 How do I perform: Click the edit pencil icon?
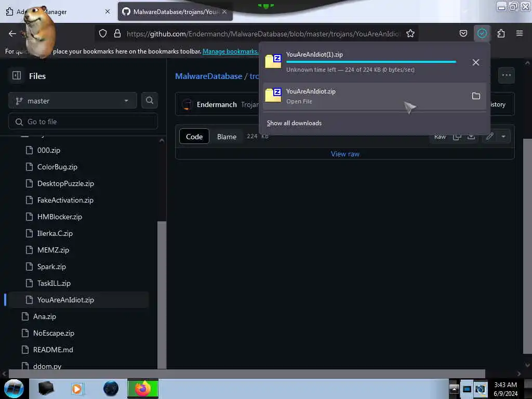489,137
